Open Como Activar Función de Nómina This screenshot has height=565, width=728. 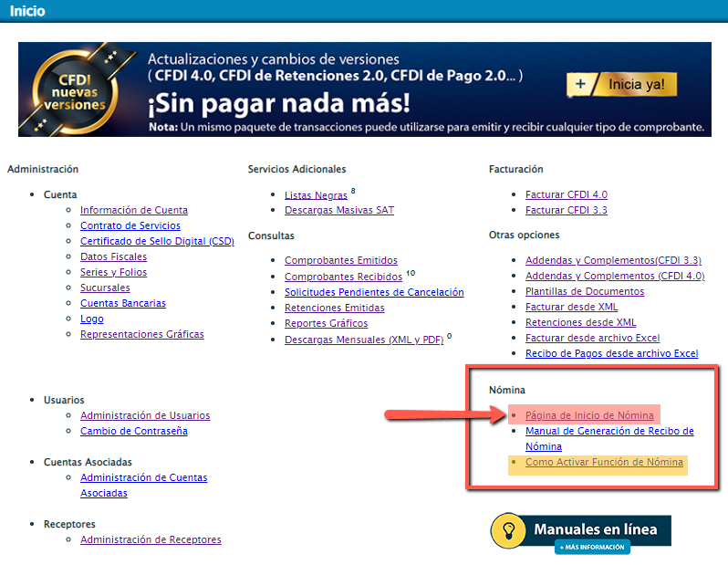[x=604, y=462]
